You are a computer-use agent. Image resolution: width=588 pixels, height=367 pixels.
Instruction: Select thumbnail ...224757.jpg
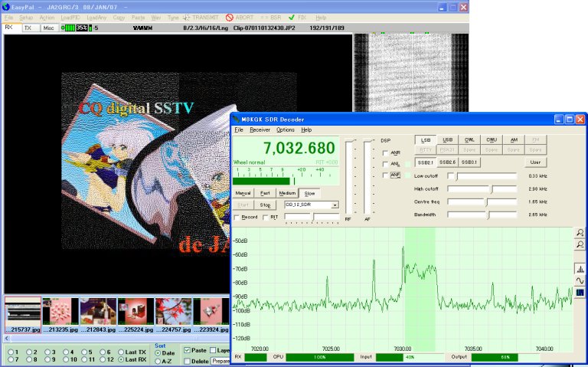coord(173,315)
